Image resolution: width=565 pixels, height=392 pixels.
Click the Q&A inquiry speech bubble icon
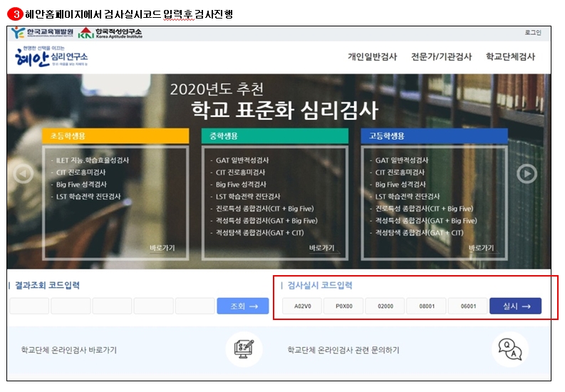510,349
